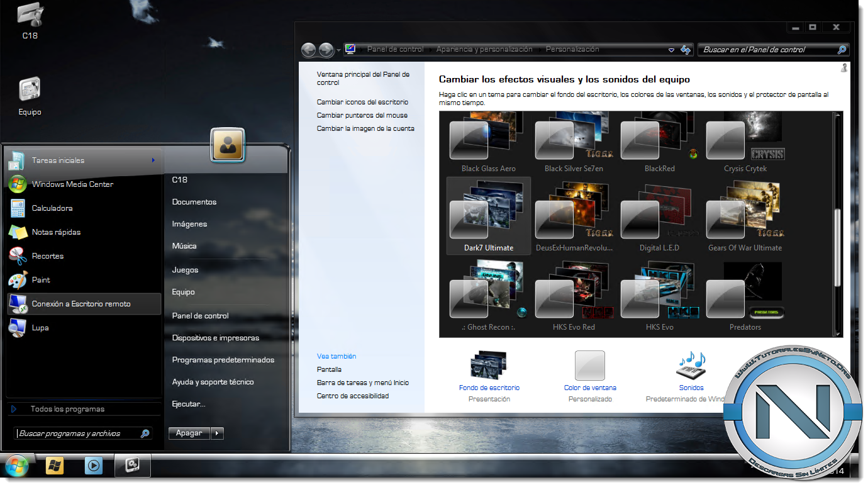The height and width of the screenshot is (487, 868).
Task: Apply the Gears Of War Ultimate theme
Action: click(x=745, y=216)
